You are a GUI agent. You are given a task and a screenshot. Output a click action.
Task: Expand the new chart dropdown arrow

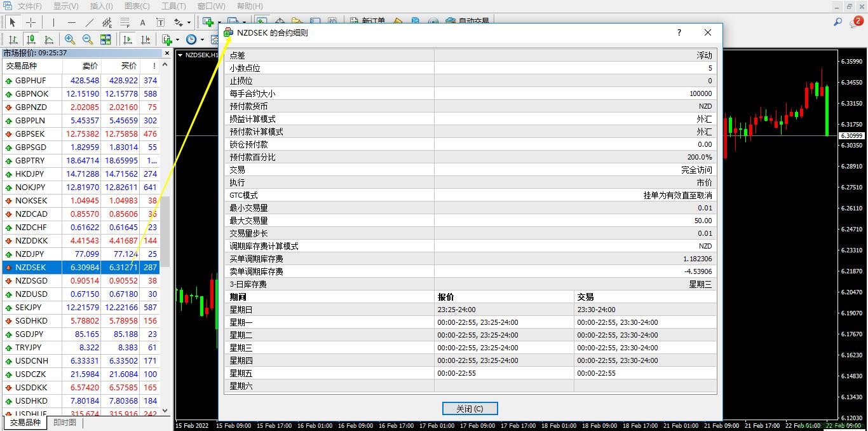219,23
